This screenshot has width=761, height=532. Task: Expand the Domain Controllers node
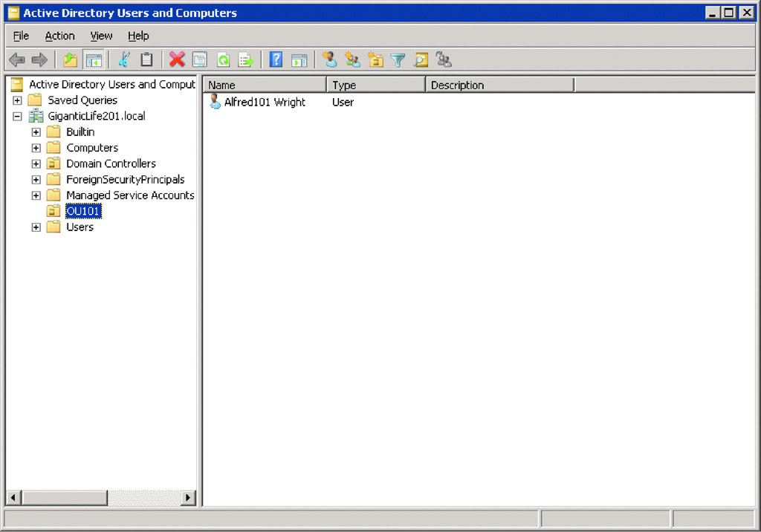[36, 164]
